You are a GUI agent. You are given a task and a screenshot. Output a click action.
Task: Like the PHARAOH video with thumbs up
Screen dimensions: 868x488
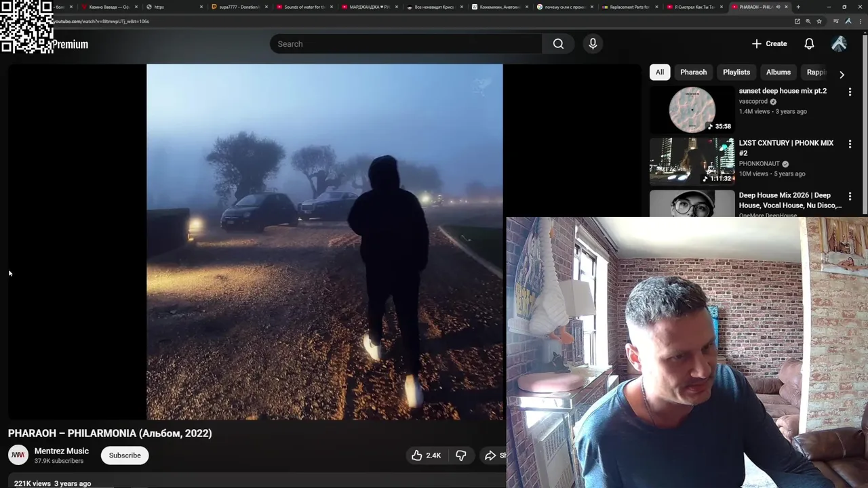(426, 455)
